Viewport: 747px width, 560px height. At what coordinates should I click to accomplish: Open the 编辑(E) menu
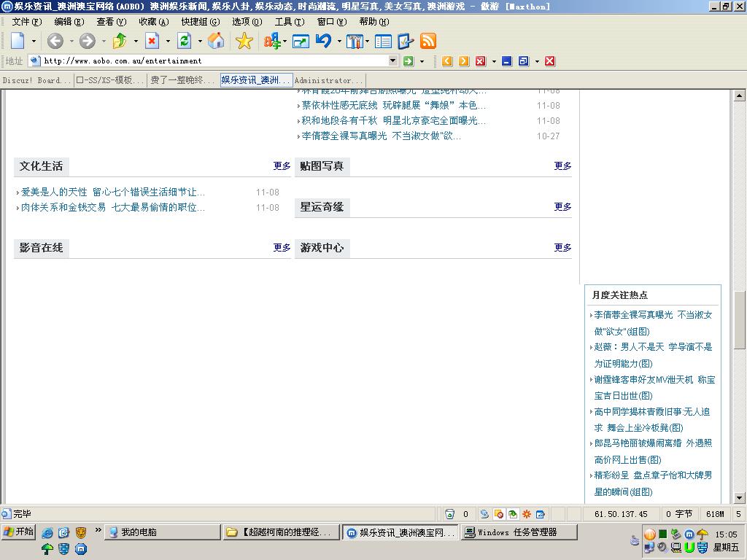[x=69, y=22]
